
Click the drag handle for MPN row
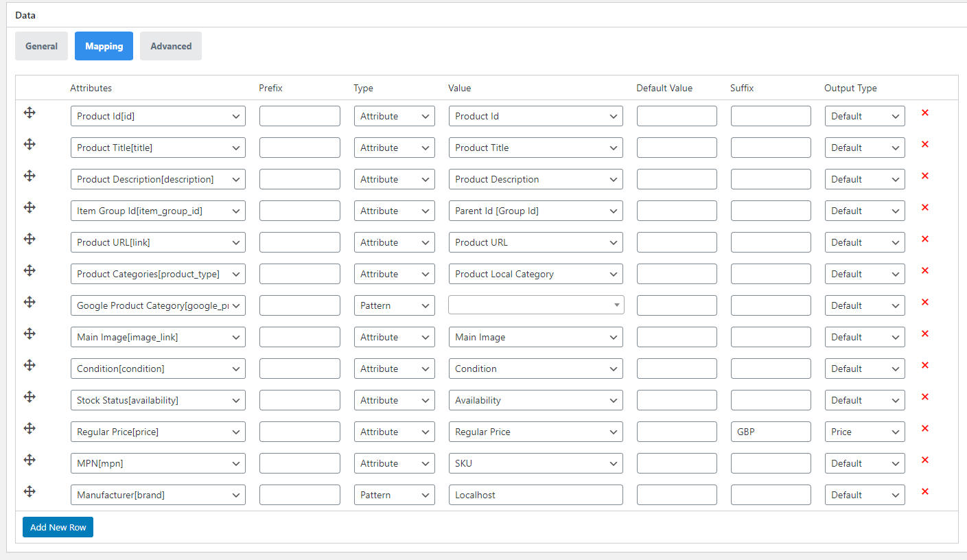pyautogui.click(x=30, y=460)
